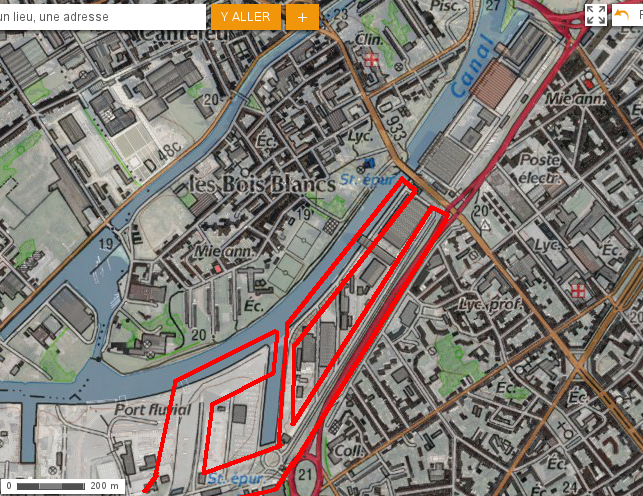Click the Port fluvial map label
The height and width of the screenshot is (496, 643).
(153, 409)
